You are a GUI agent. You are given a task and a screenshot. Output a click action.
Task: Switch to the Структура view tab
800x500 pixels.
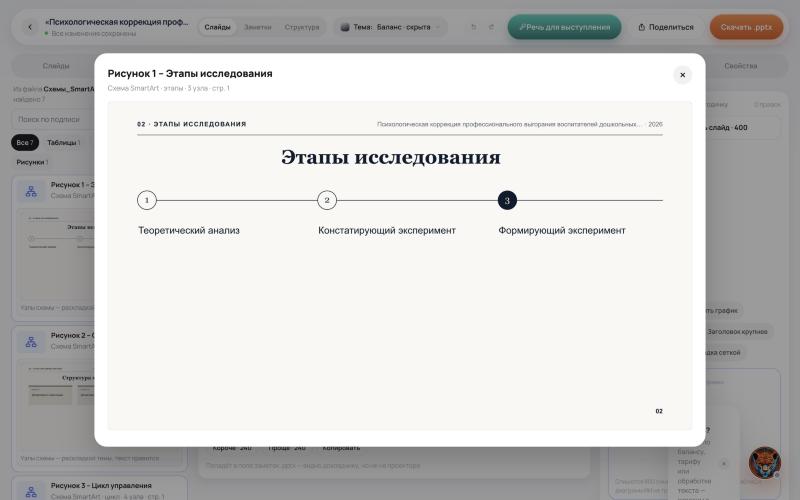click(x=302, y=27)
